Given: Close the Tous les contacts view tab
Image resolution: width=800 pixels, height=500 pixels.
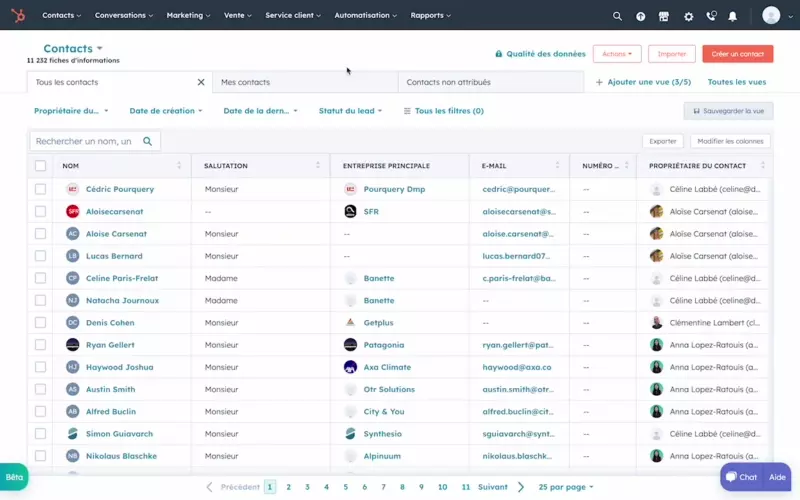Looking at the screenshot, I should [x=201, y=82].
